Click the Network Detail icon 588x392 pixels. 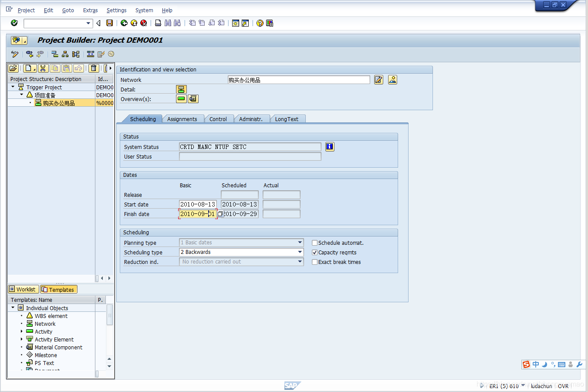coord(181,89)
